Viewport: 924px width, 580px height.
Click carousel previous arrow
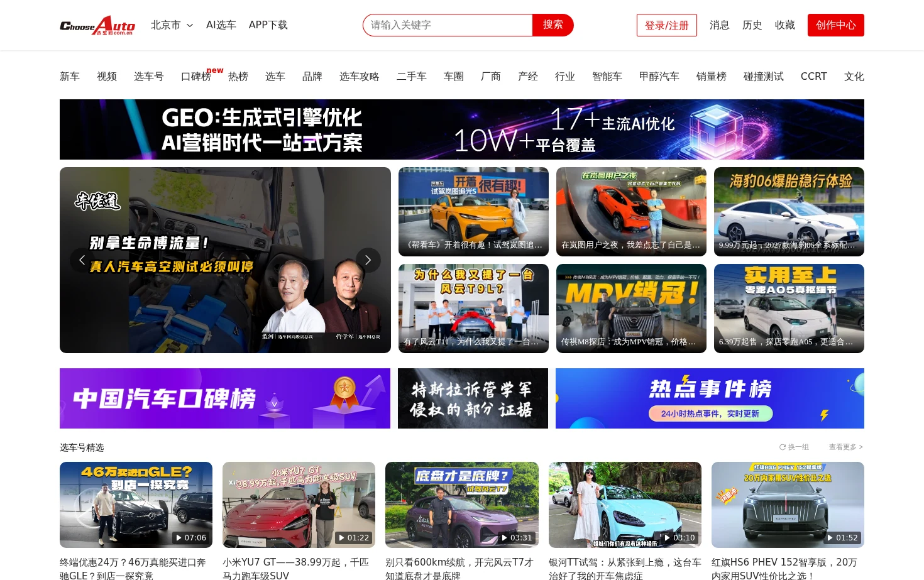tap(82, 260)
